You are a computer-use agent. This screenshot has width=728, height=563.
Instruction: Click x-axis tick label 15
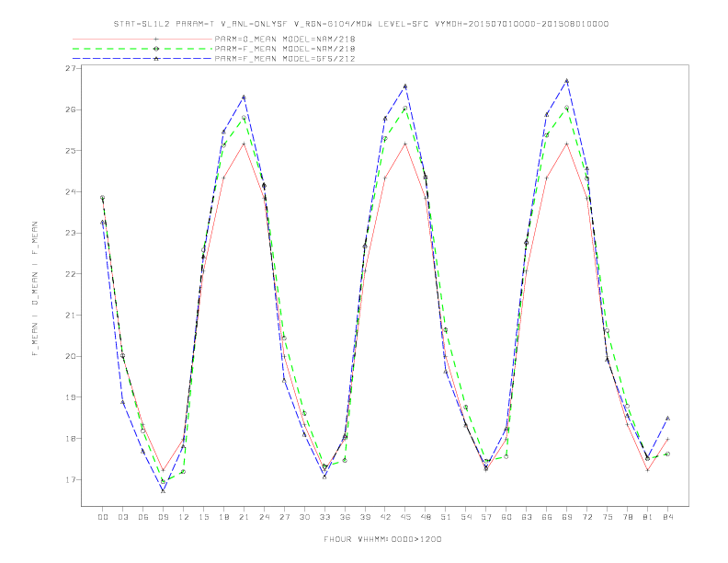pyautogui.click(x=203, y=517)
